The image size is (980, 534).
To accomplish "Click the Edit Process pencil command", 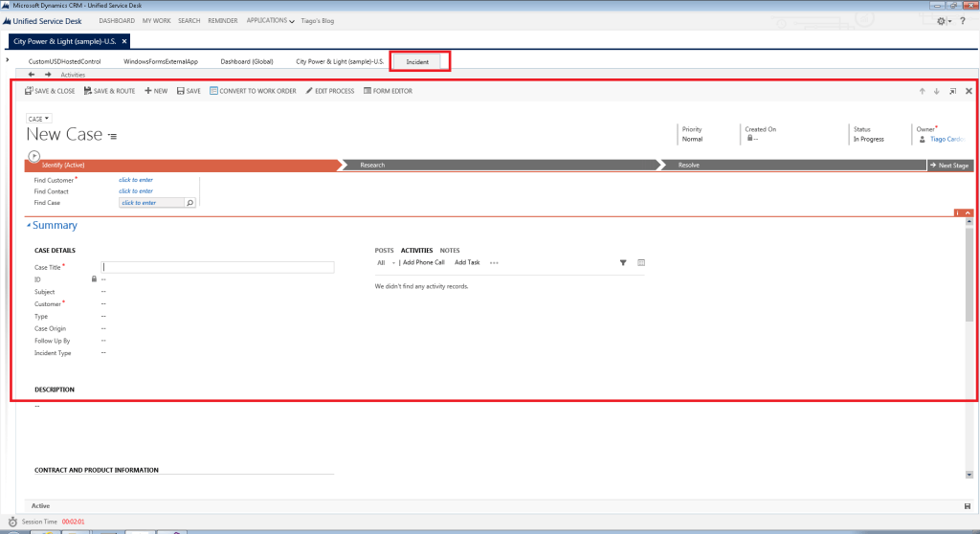I will (329, 91).
